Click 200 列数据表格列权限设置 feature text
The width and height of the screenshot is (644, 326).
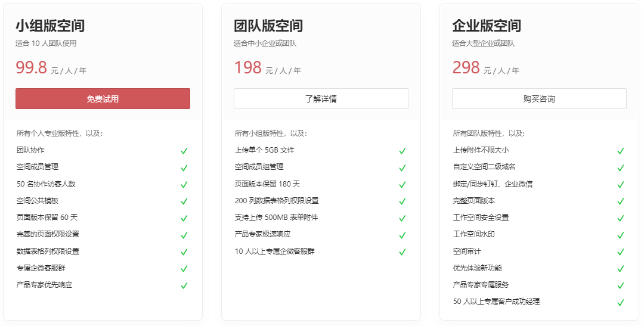[277, 200]
